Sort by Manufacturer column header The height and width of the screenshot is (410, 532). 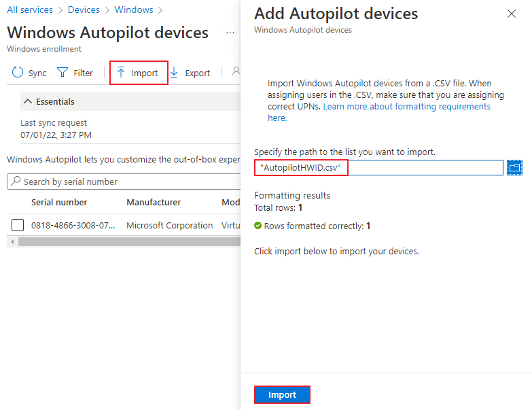pyautogui.click(x=154, y=203)
